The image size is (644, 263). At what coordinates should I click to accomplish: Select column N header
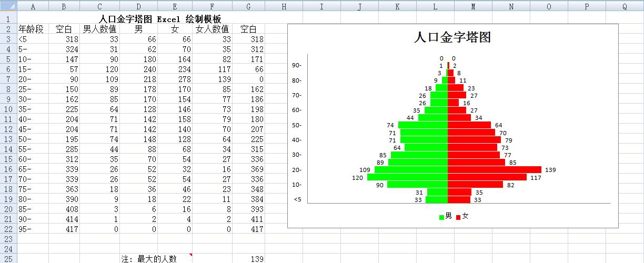pyautogui.click(x=511, y=6)
